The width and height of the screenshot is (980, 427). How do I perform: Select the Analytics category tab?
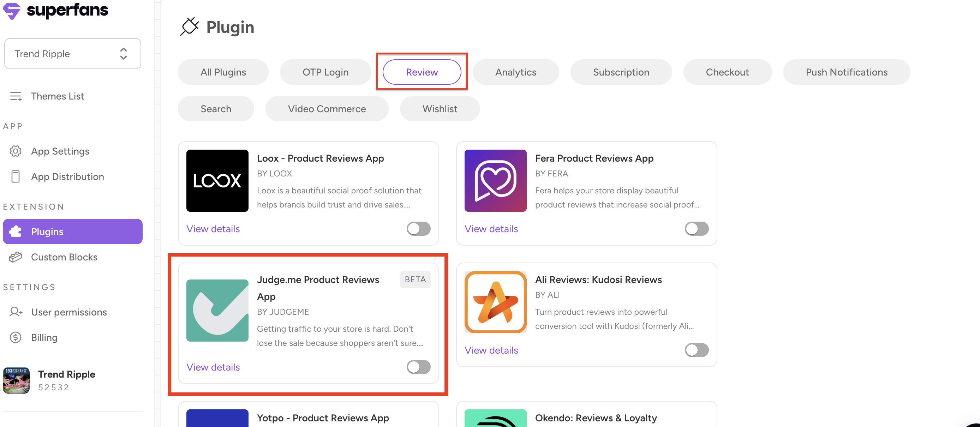click(515, 72)
